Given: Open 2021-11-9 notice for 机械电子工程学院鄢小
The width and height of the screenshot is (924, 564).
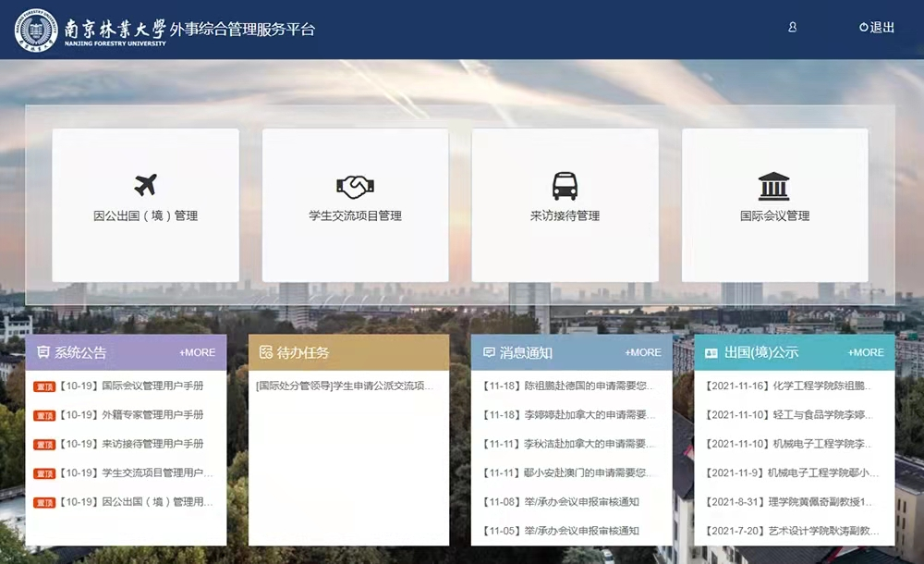Looking at the screenshot, I should 792,472.
